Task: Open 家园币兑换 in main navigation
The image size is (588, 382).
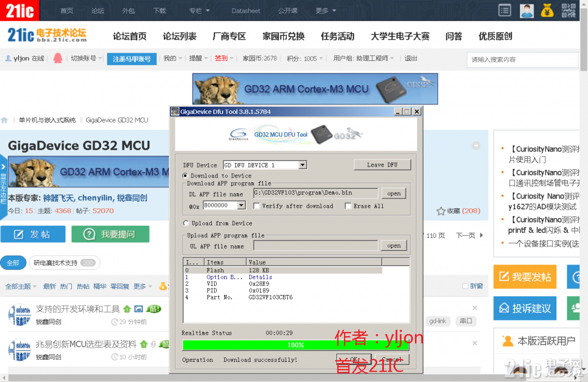Action: (284, 36)
